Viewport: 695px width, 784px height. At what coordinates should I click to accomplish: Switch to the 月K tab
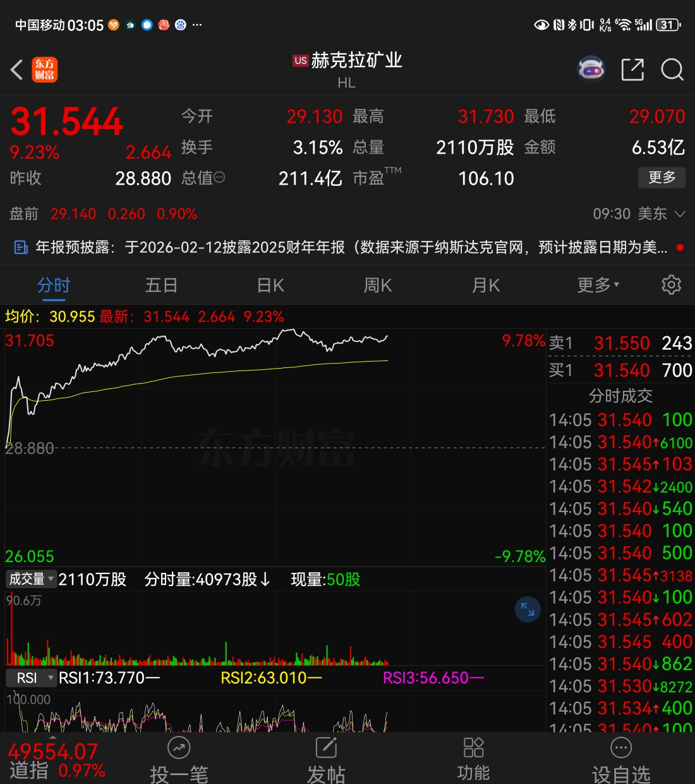(x=486, y=285)
